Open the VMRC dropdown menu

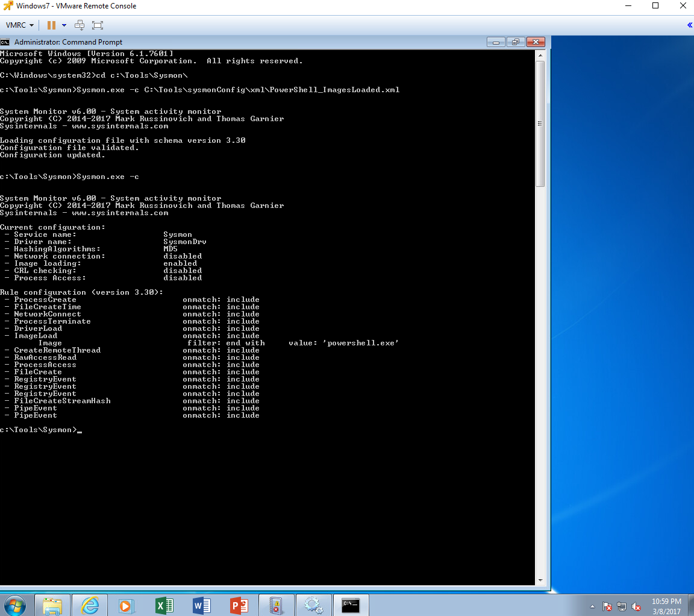[x=20, y=25]
